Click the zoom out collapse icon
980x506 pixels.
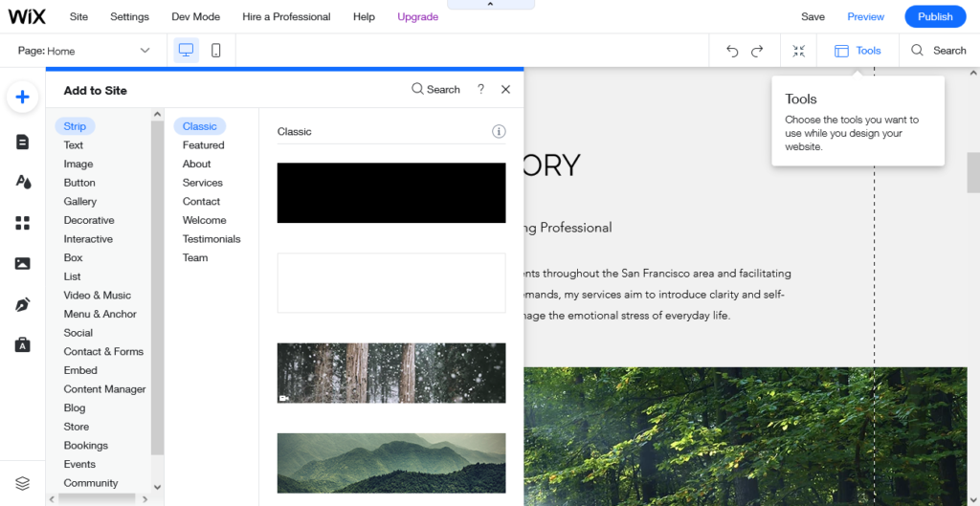799,52
